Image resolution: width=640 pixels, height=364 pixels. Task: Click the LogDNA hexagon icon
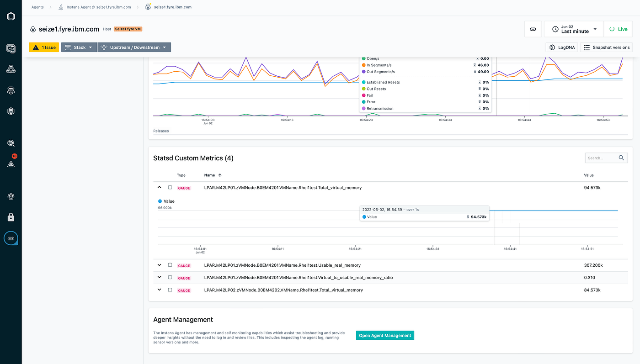click(x=552, y=47)
